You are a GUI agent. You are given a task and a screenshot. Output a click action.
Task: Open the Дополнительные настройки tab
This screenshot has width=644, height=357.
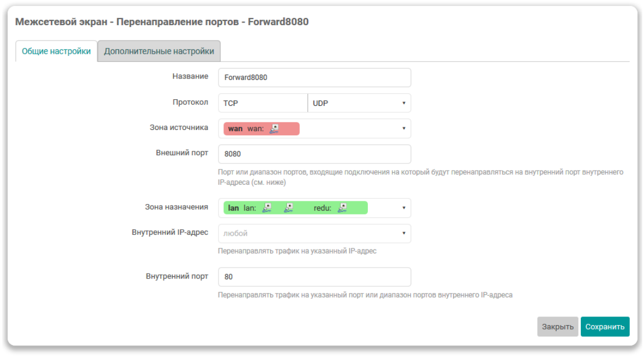[159, 52]
